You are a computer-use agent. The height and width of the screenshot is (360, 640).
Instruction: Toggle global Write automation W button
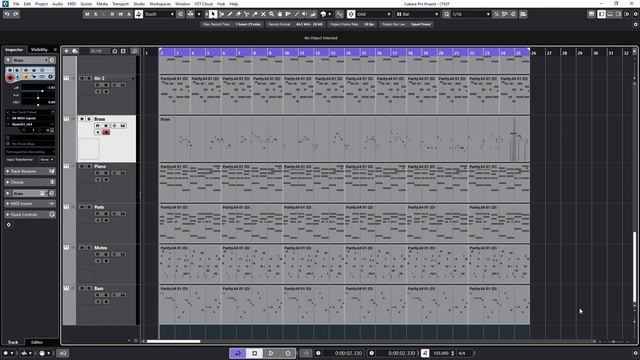click(120, 14)
